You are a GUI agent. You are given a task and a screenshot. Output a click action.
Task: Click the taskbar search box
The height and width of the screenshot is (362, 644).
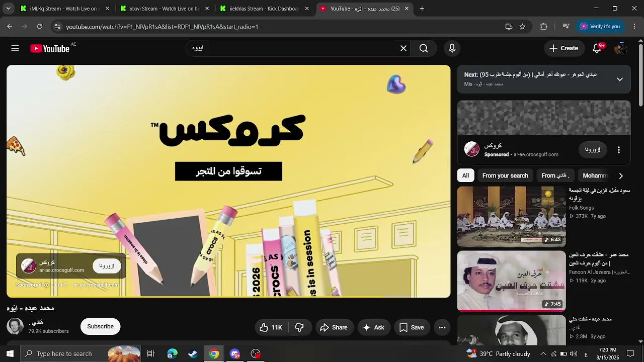pos(82,353)
